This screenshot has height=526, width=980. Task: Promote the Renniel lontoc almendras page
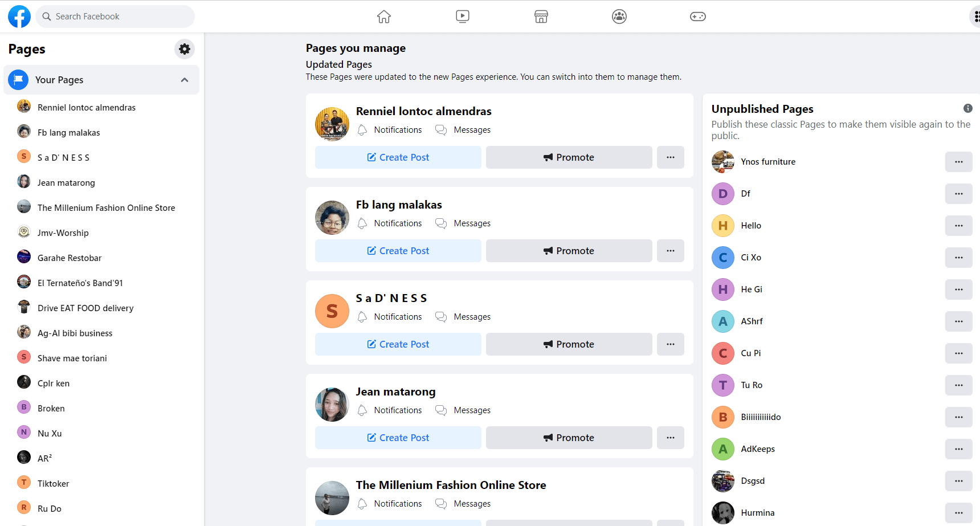tap(569, 157)
